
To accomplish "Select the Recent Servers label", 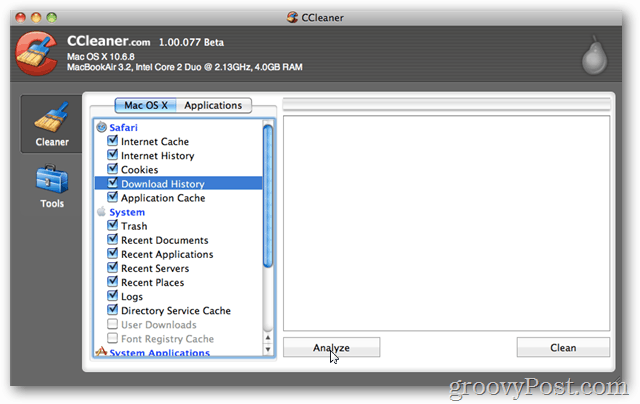I will [155, 269].
